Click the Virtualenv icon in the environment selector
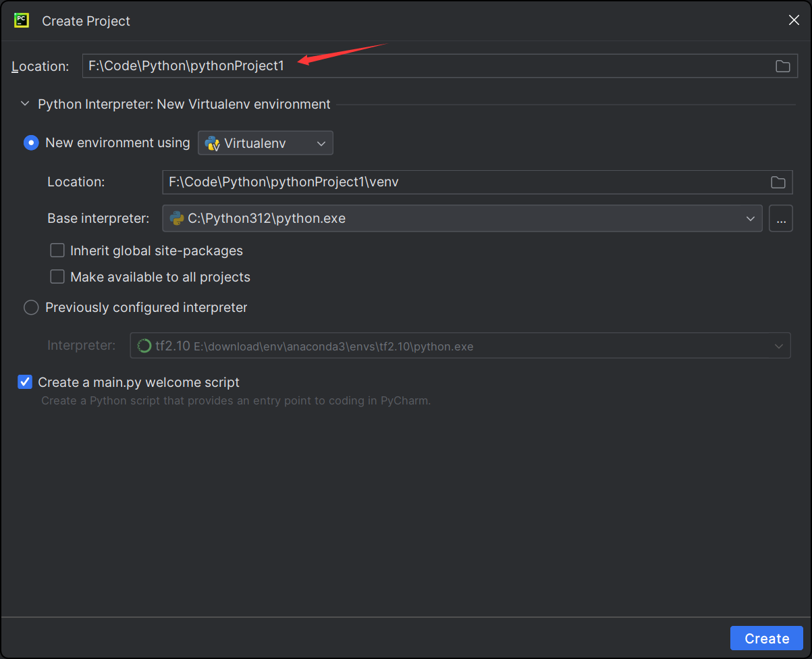The width and height of the screenshot is (812, 659). coord(211,142)
